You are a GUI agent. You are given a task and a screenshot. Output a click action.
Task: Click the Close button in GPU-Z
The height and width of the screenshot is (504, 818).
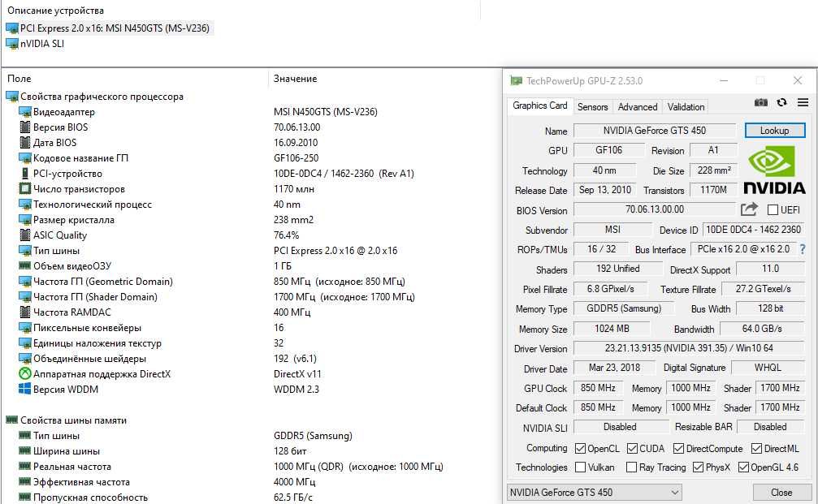(x=781, y=493)
